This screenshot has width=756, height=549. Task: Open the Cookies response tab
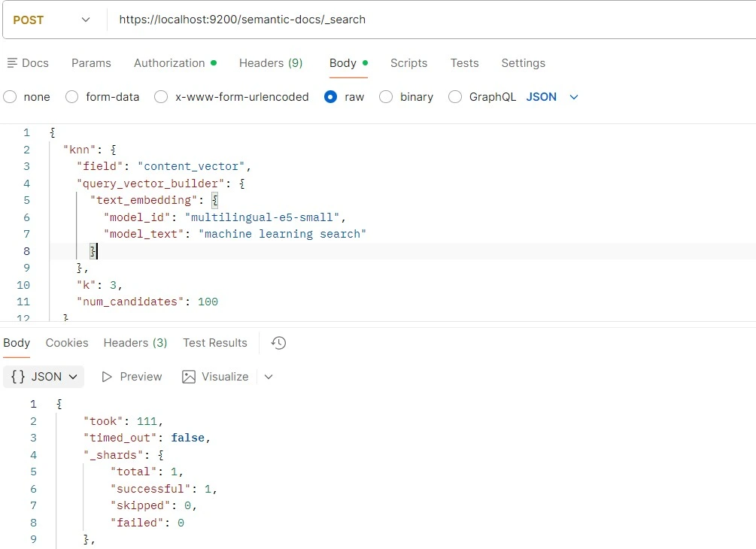(x=66, y=342)
